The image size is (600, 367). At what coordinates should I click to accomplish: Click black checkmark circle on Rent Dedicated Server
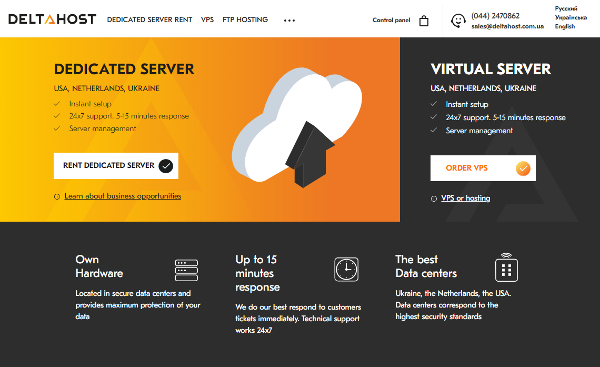click(166, 166)
